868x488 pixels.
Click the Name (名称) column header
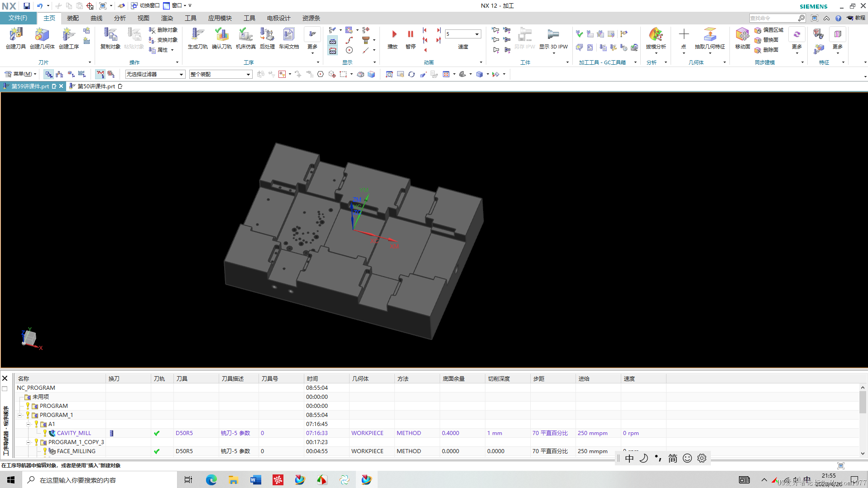[x=61, y=378]
